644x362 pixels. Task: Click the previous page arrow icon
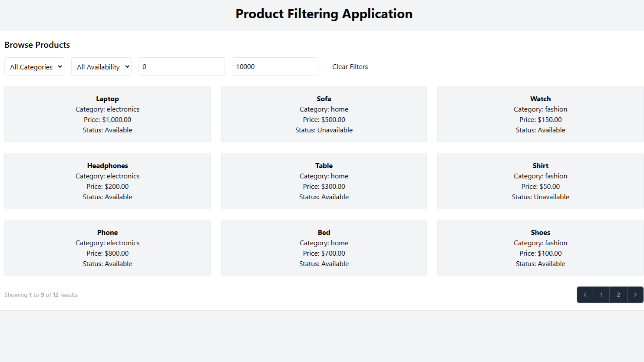click(x=585, y=295)
